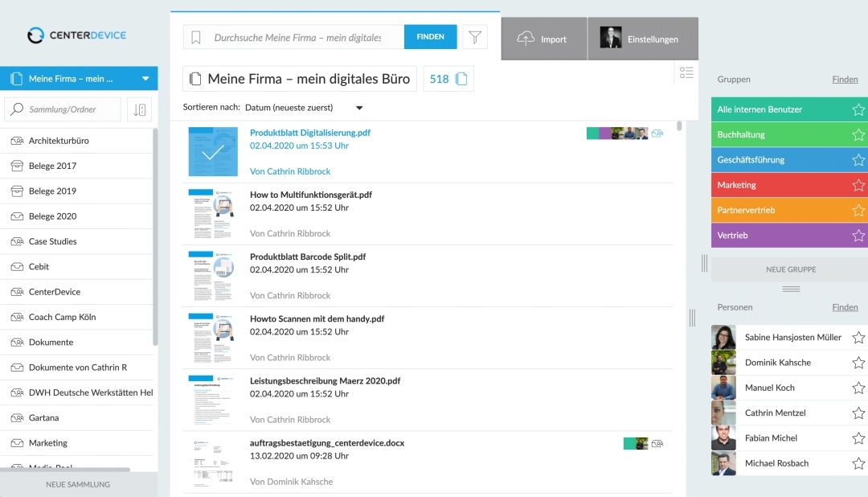
Task: Open DWH Deutsche Werkstätten collection
Action: [76, 392]
